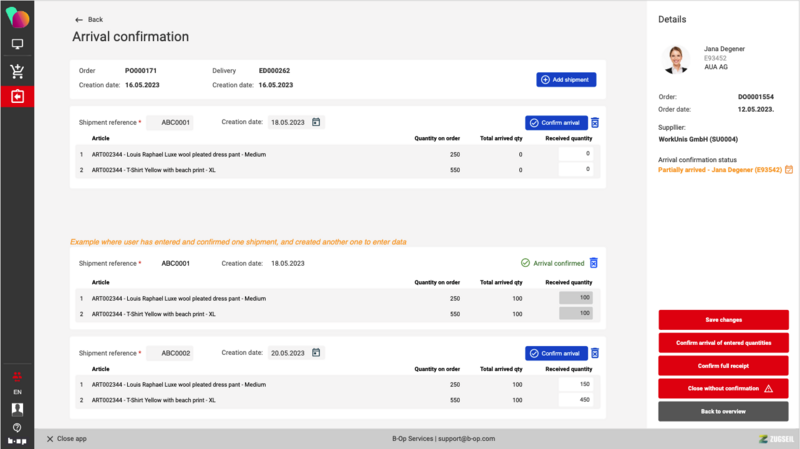Click greyed received quantity 100 for T-Shirt
Image resolution: width=800 pixels, height=449 pixels.
[x=576, y=313]
